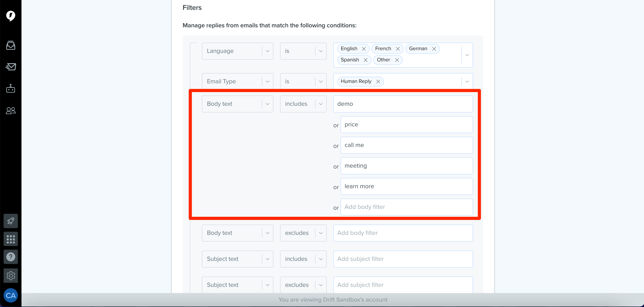Click the 'price' body filter field
This screenshot has height=307, width=644.
(407, 124)
